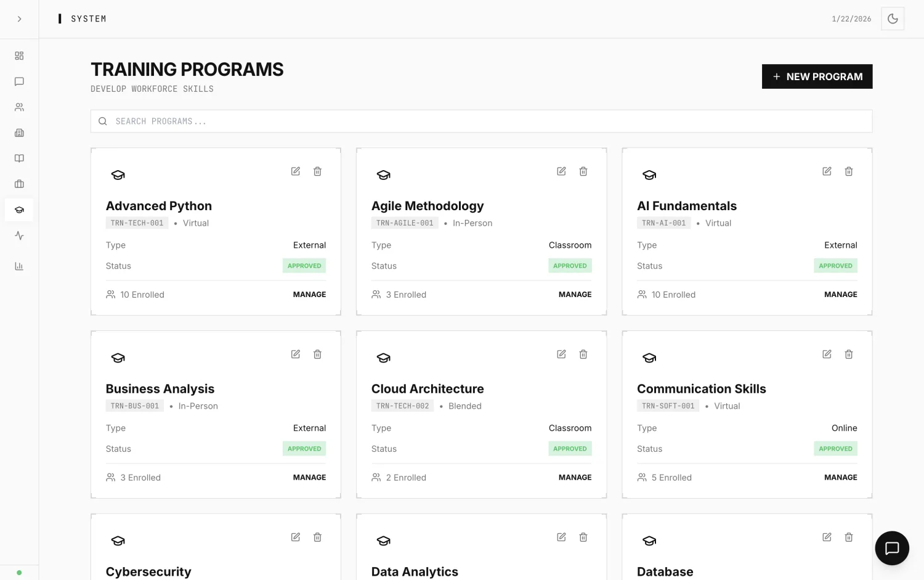Click the TRN-AI-001 code tag

663,223
